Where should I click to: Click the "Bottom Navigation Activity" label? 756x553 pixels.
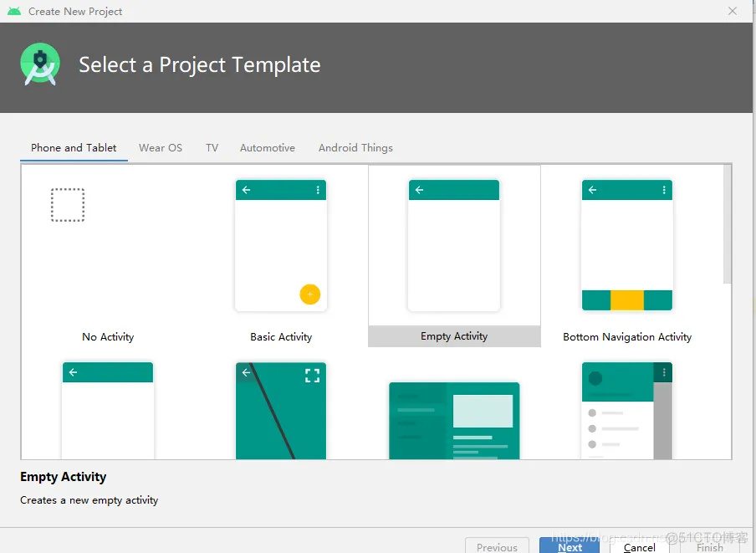627,337
